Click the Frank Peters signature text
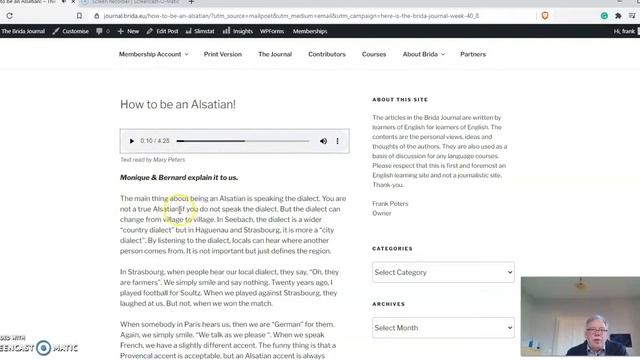 click(x=390, y=203)
